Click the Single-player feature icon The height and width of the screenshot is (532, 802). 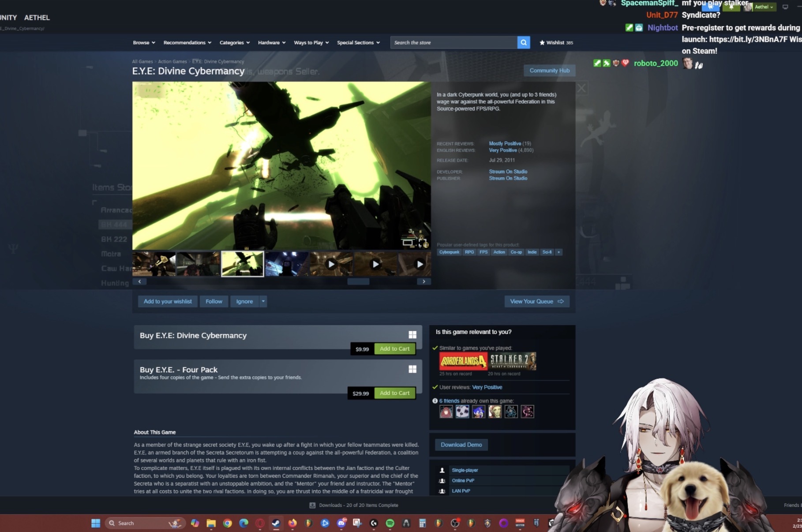442,470
